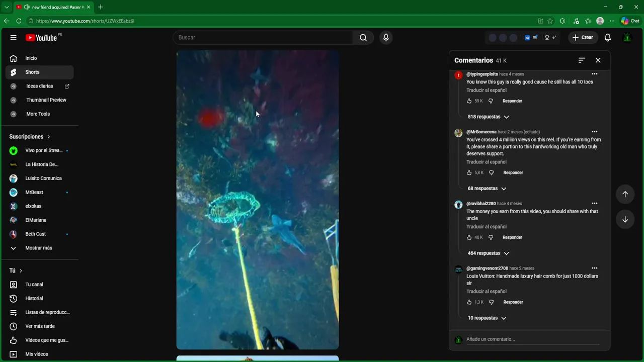Screen dimensions: 644x362
Task: Close the Comentarios panel
Action: (598, 60)
